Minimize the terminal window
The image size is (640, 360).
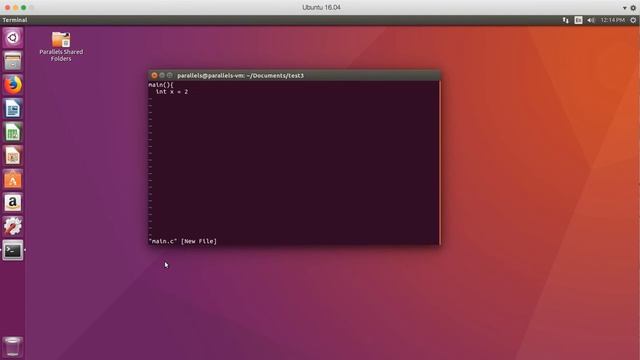click(x=162, y=76)
